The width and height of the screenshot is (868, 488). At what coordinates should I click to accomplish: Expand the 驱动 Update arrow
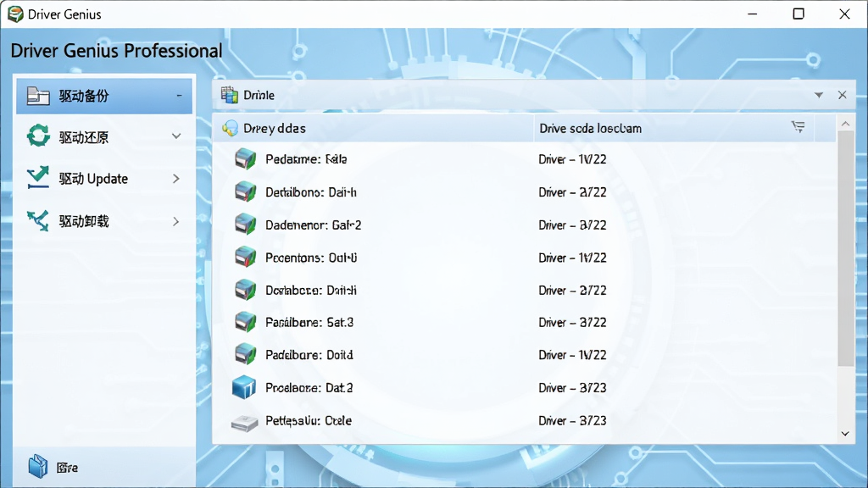coord(176,178)
